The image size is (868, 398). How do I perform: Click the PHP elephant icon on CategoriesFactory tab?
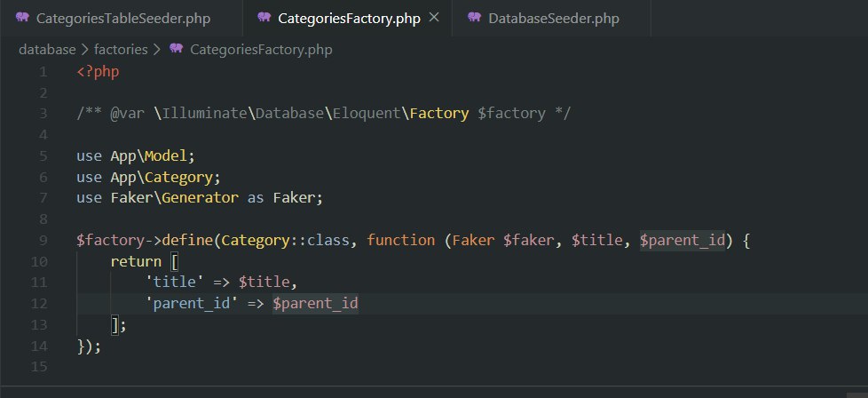pyautogui.click(x=264, y=17)
